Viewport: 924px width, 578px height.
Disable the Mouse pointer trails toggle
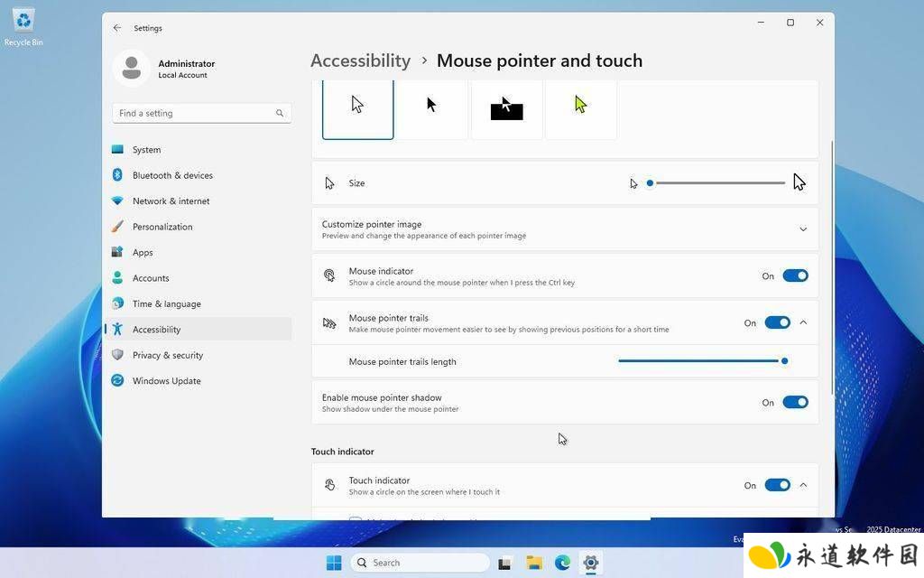(777, 322)
